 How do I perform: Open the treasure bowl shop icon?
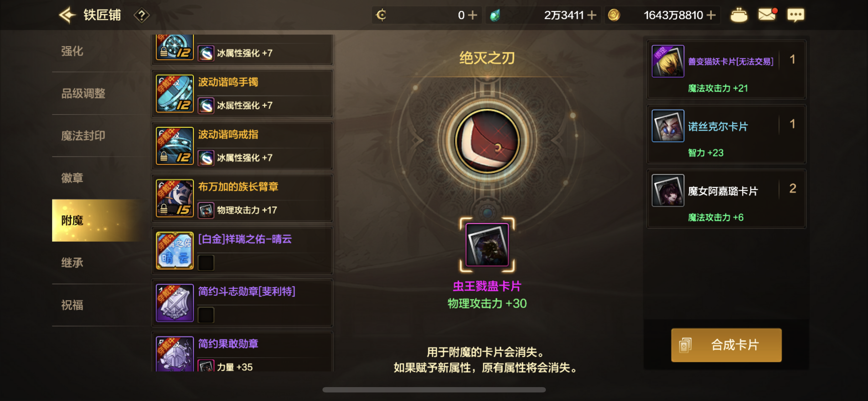739,15
